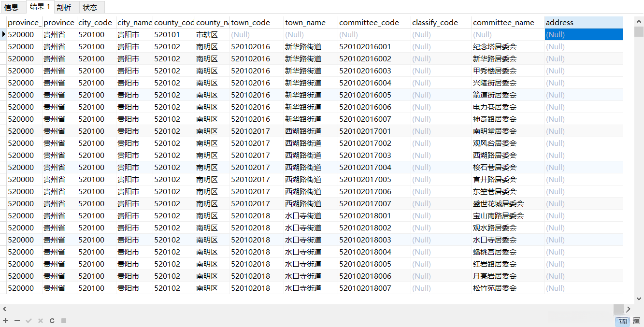Select committee_code cell 520102017001
Screen dimensions: 644x327
point(374,131)
